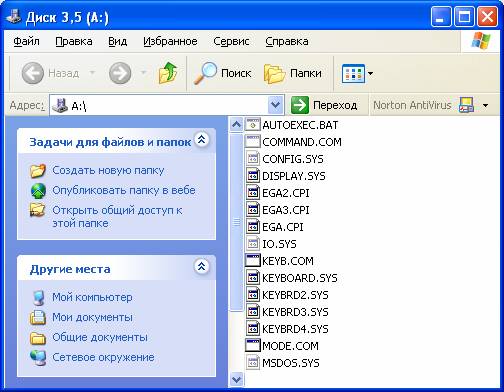Select the file name IO.SYS

pos(279,244)
